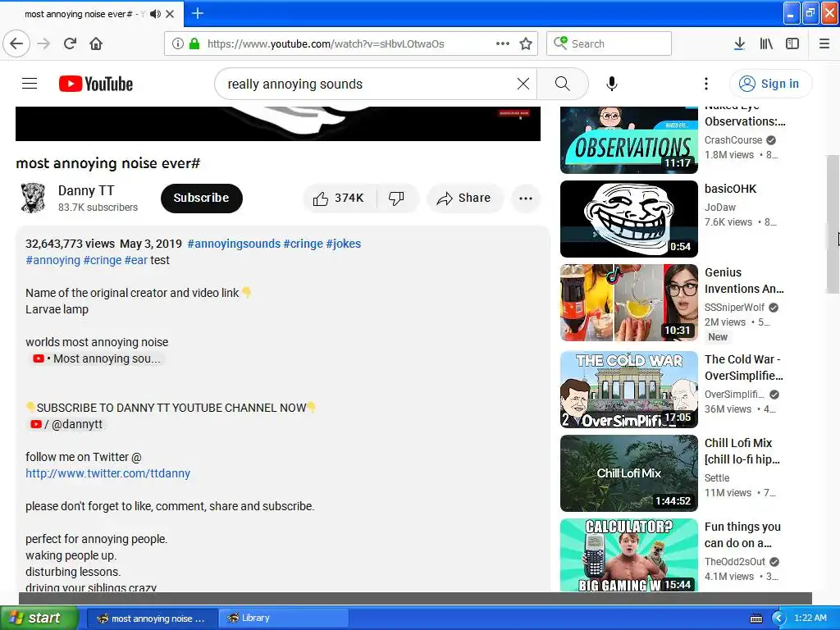Screen dimensions: 840x630
Task: Click the taskbar clock showing 1:22 AM
Action: point(810,618)
